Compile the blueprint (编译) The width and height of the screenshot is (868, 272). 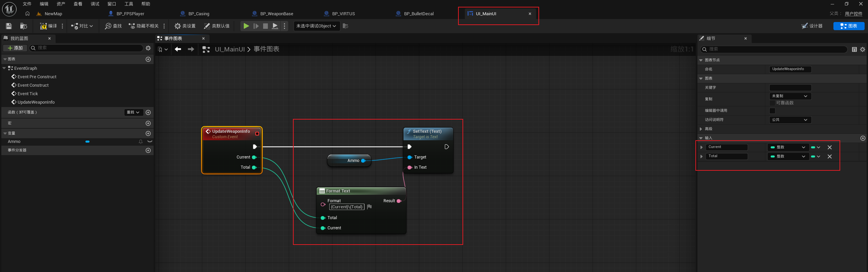point(48,26)
